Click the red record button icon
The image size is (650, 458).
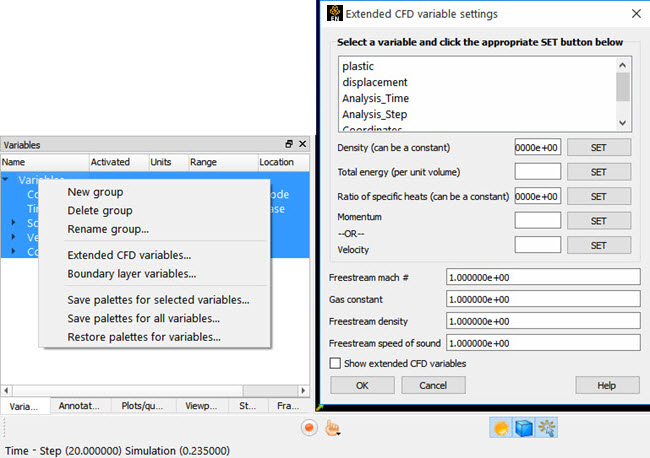click(309, 428)
